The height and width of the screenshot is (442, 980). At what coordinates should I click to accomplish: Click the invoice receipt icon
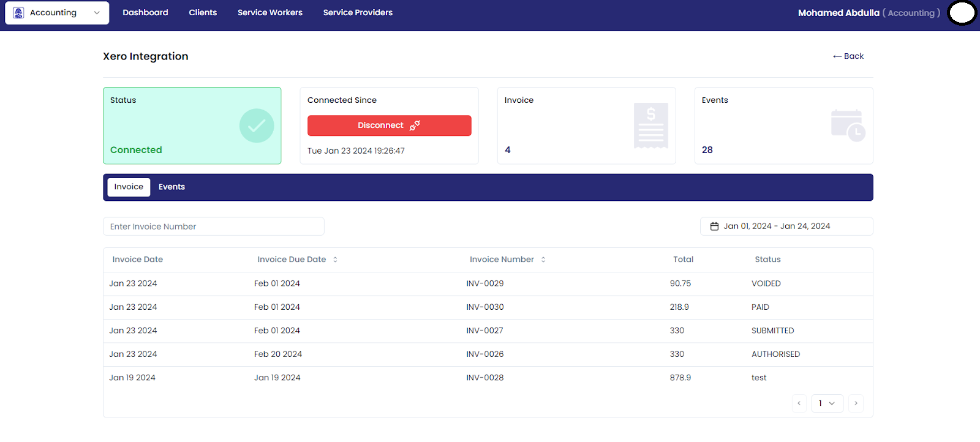(x=650, y=125)
